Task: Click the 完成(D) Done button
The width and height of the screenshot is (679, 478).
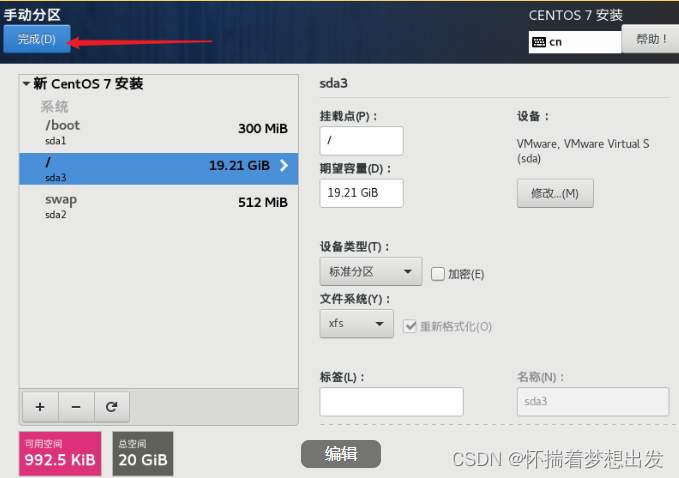Action: point(37,39)
